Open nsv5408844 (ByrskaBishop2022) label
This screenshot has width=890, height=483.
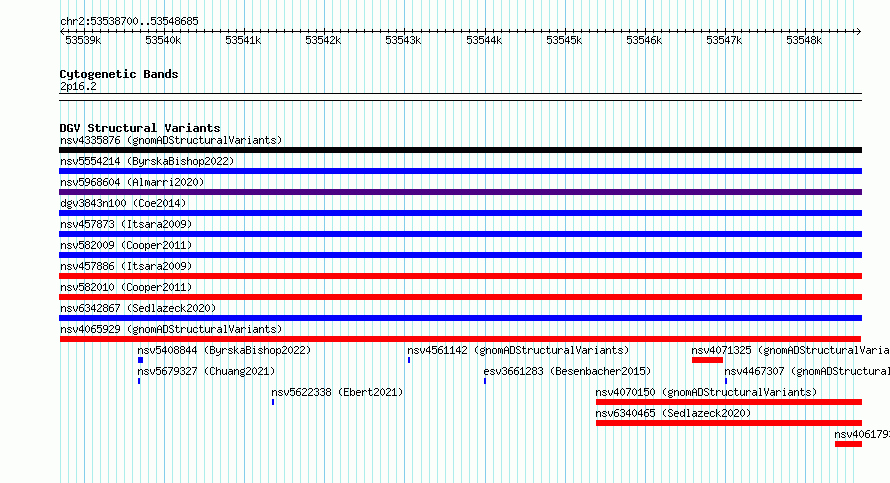[224, 350]
